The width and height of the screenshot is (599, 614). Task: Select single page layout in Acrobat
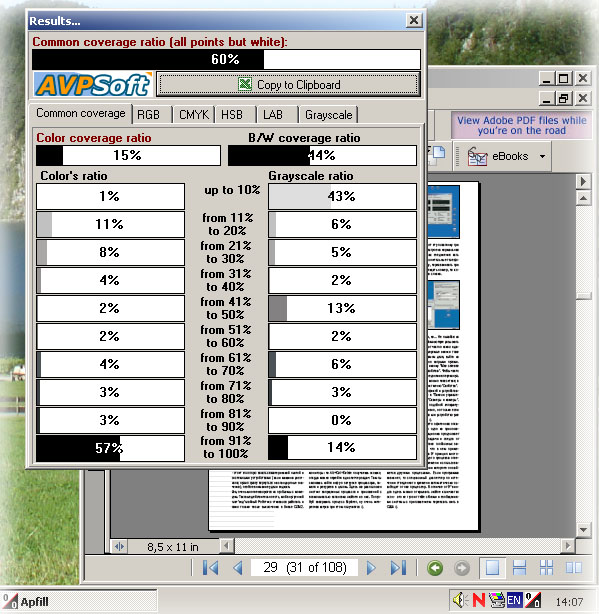point(492,567)
